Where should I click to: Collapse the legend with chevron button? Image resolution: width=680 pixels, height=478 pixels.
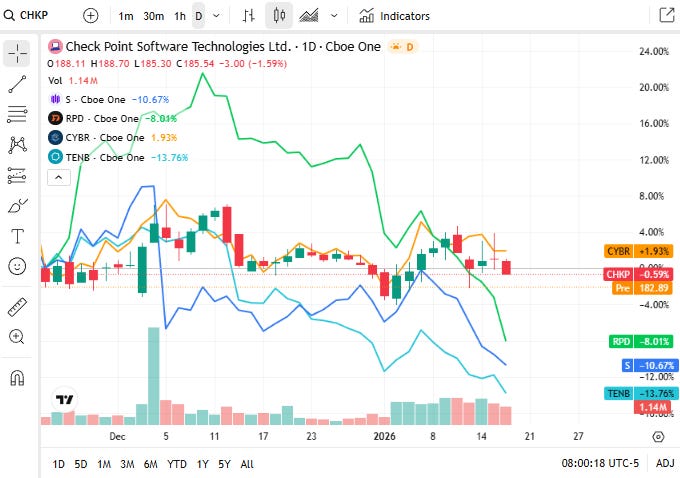coord(59,178)
